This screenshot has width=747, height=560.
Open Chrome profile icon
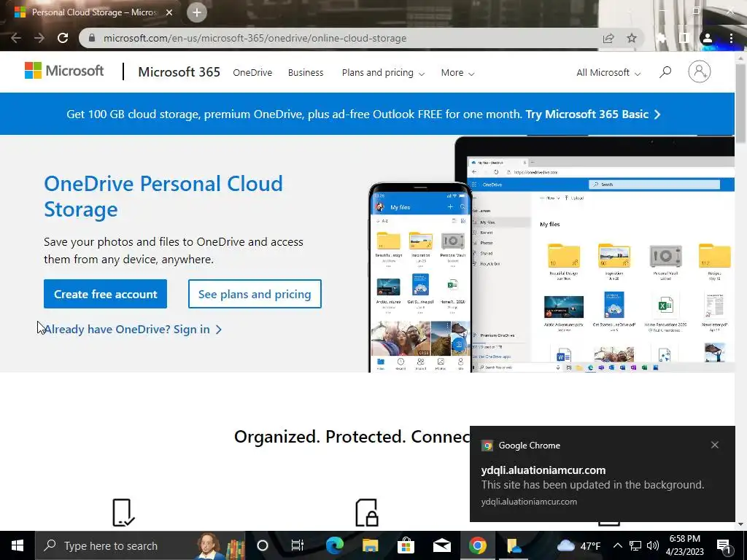click(x=708, y=38)
